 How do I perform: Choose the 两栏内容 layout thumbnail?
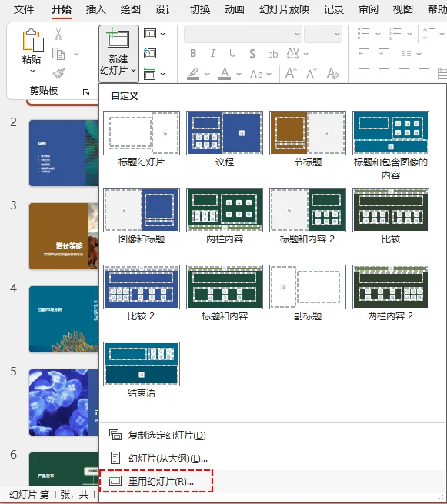point(225,209)
